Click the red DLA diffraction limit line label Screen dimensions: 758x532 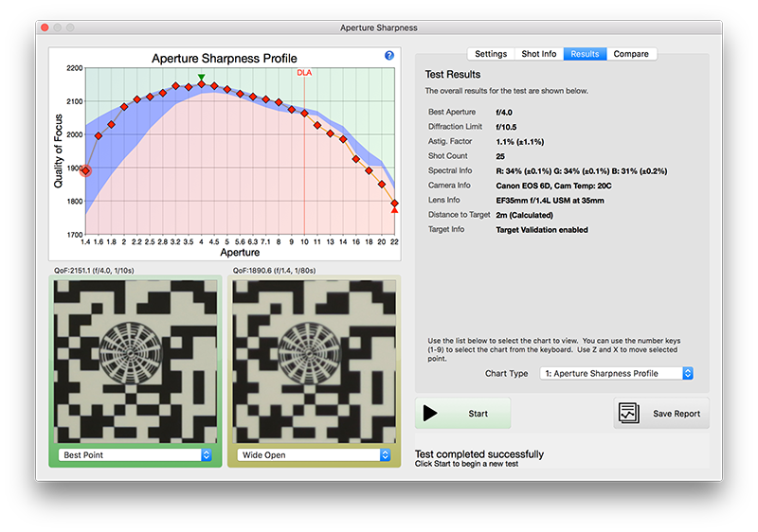[x=304, y=73]
